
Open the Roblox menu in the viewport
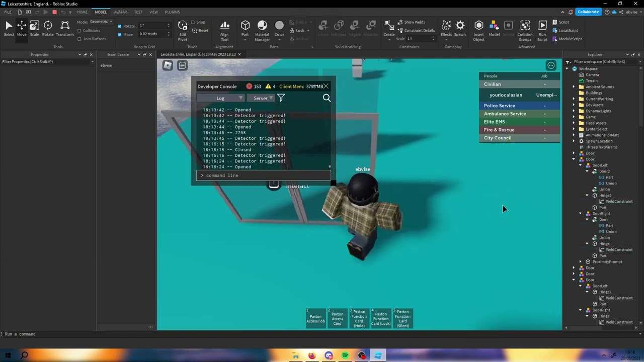[168, 65]
